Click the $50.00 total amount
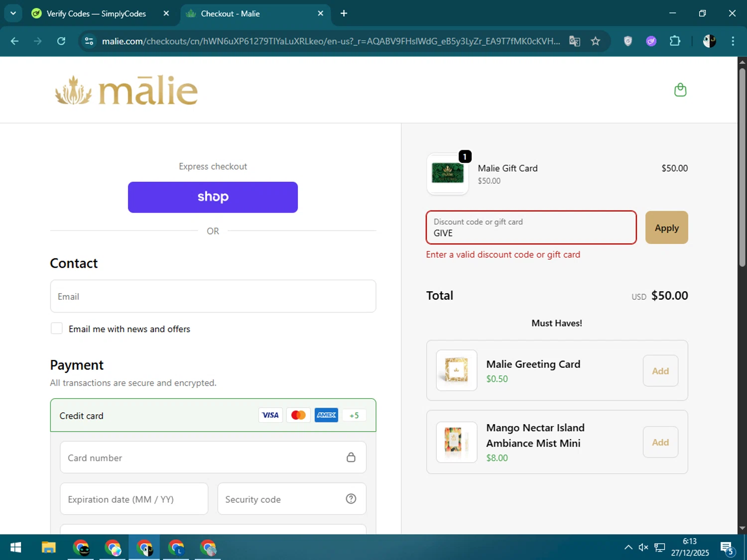This screenshot has width=747, height=560. click(669, 295)
